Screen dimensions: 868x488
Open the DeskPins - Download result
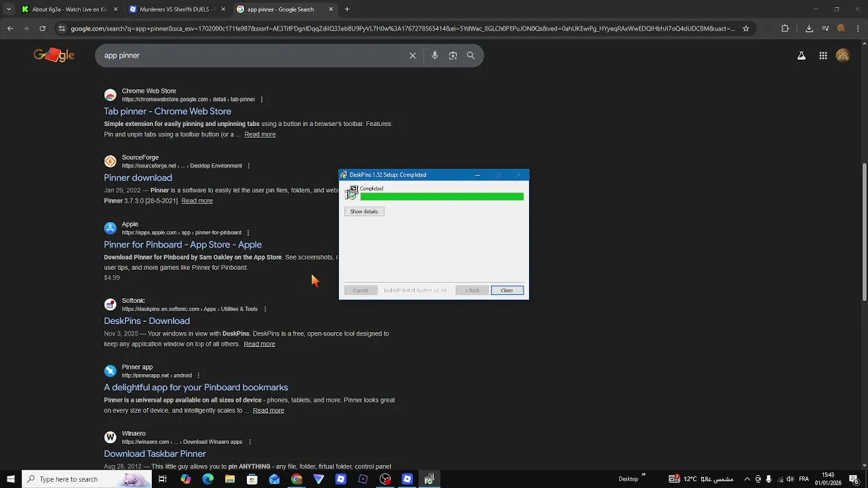tap(146, 321)
